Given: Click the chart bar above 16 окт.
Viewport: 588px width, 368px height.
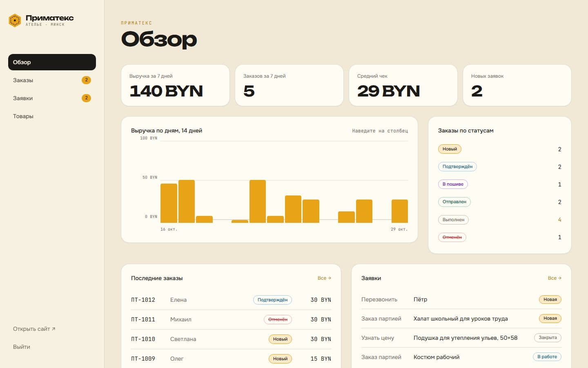Looking at the screenshot, I should click(169, 203).
